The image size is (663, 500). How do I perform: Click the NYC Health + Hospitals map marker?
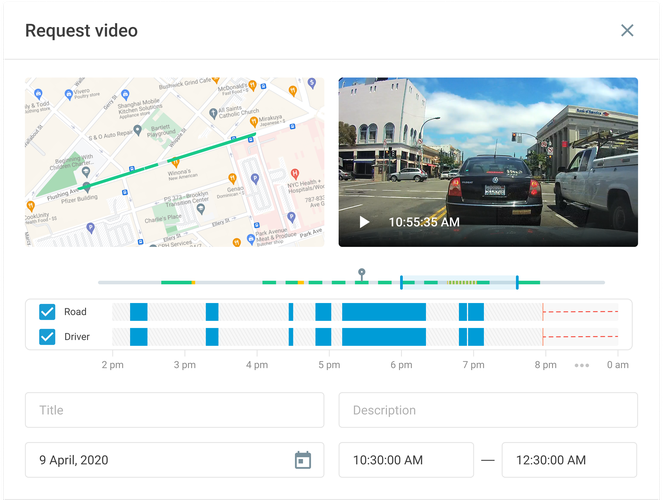coord(295,173)
